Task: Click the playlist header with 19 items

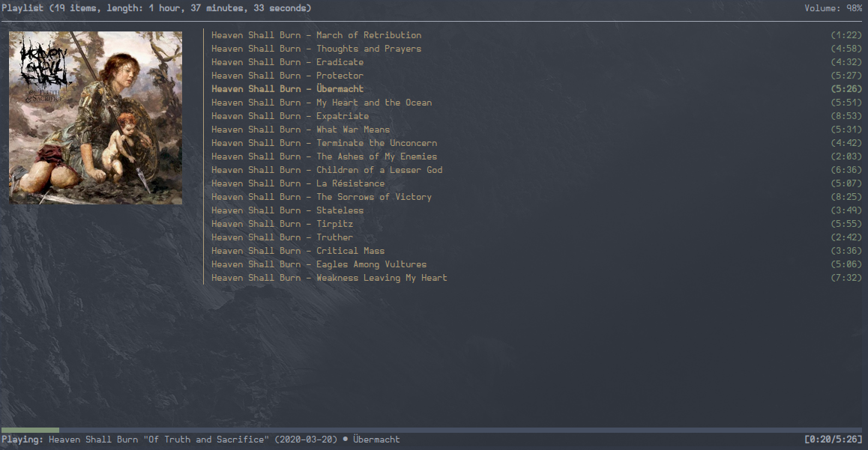Action: [156, 8]
